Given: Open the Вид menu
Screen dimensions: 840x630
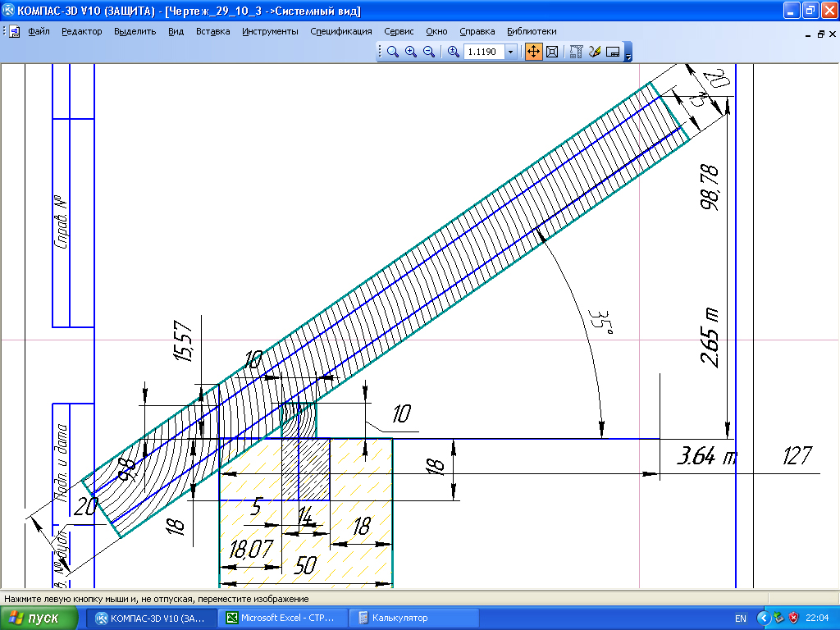Looking at the screenshot, I should pyautogui.click(x=176, y=32).
